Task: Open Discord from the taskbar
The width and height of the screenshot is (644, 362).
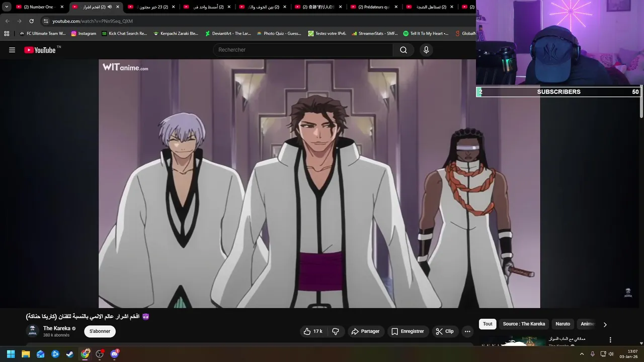Action: click(114, 354)
